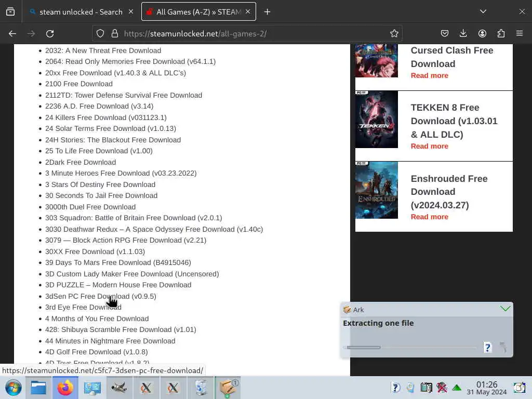Open '30XX Free Download' link
The image size is (532, 399).
click(x=95, y=252)
